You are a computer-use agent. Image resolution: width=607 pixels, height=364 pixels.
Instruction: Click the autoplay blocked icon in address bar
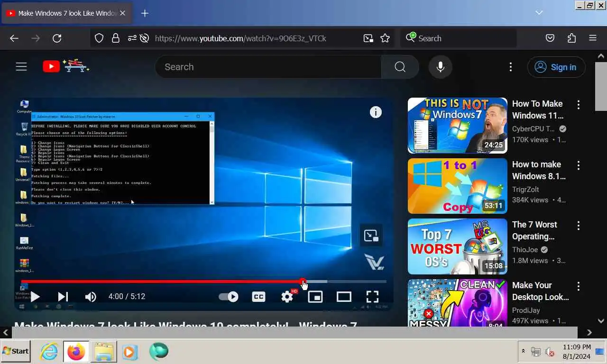[145, 38]
